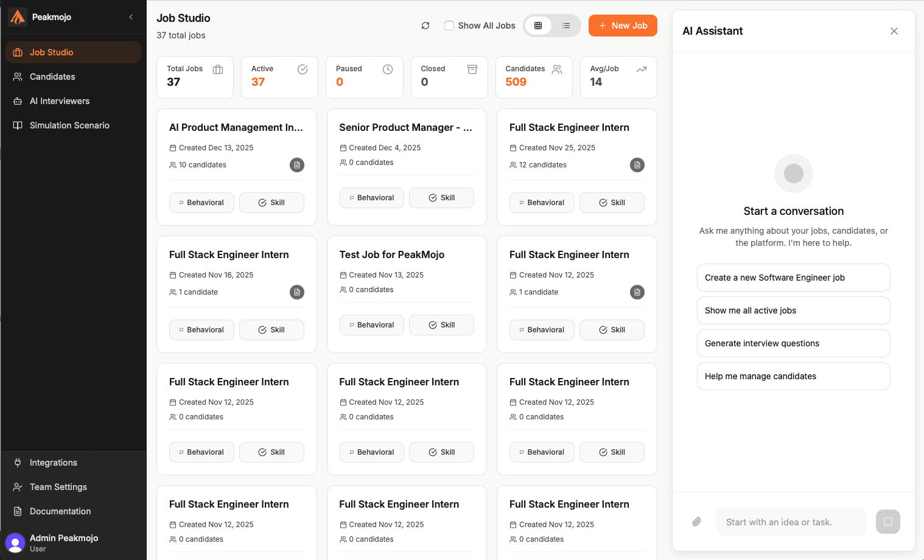The image size is (924, 560).
Task: Click the Integrations plug icon
Action: click(x=18, y=463)
